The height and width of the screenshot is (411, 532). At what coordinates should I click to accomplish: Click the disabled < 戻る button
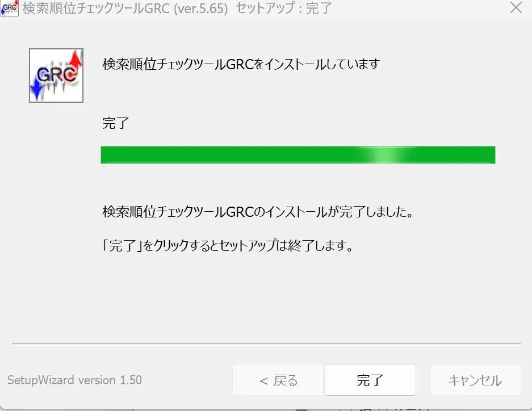coord(278,380)
